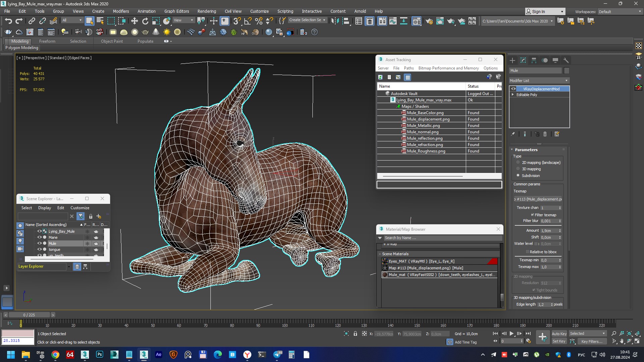Click the Set Key button
644x362 pixels.
559,341
